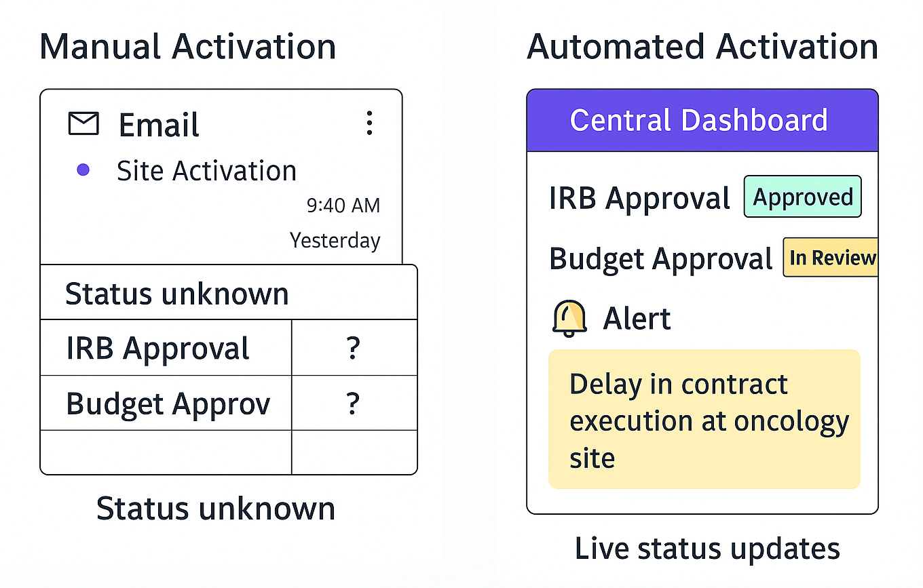Select IRB Approval row in status table
923x588 pixels.
coord(229,348)
